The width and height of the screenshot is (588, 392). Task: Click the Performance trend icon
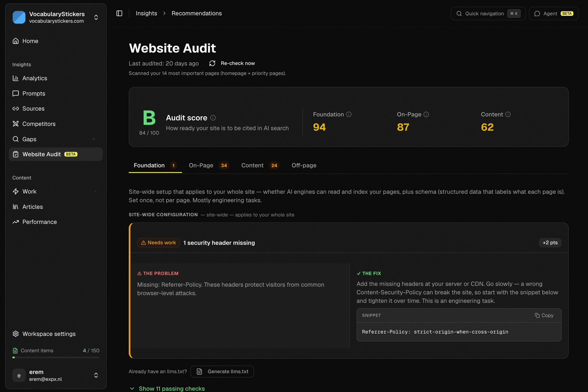pyautogui.click(x=16, y=222)
